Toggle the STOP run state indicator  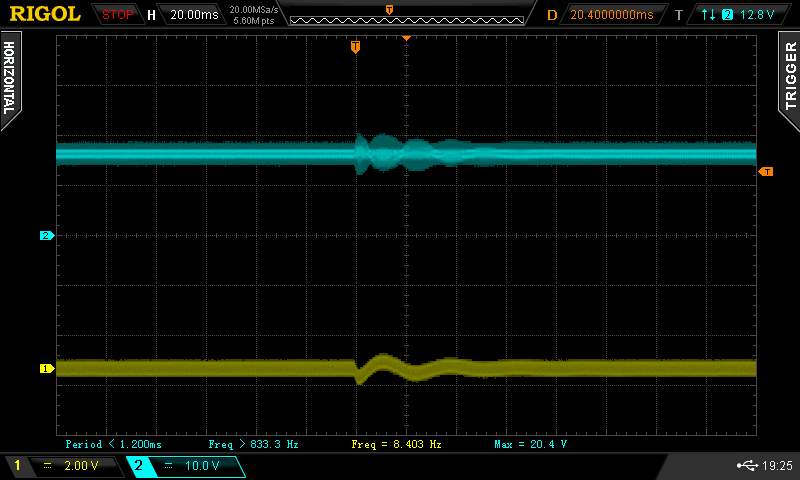tap(118, 15)
